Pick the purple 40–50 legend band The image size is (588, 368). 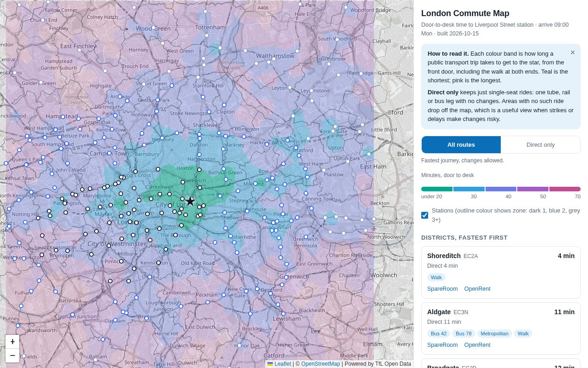click(533, 189)
